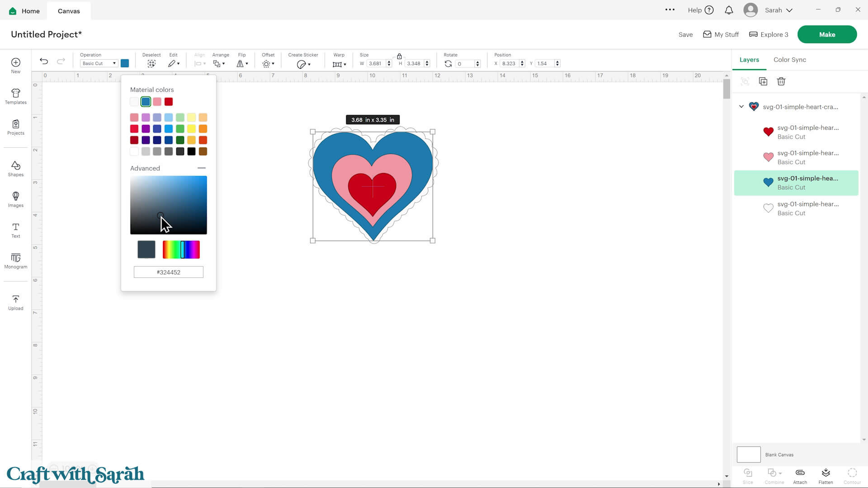Collapse the Advanced color section

202,168
